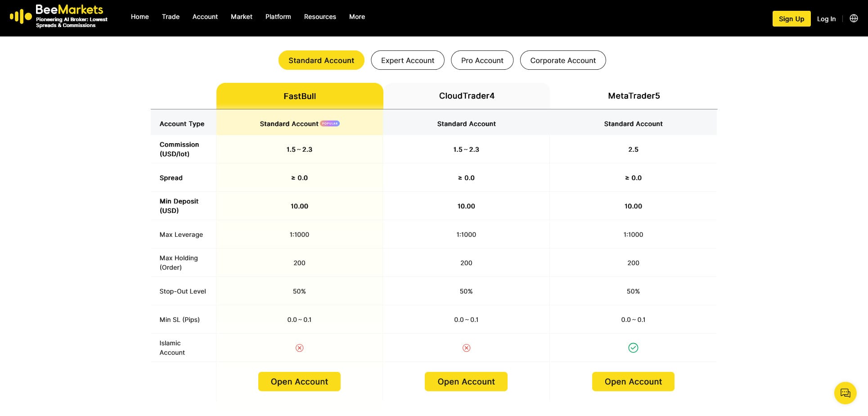Image resolution: width=868 pixels, height=416 pixels.
Task: Click MetaTrader5 Min SL 0.0~0.1 value
Action: (x=633, y=320)
